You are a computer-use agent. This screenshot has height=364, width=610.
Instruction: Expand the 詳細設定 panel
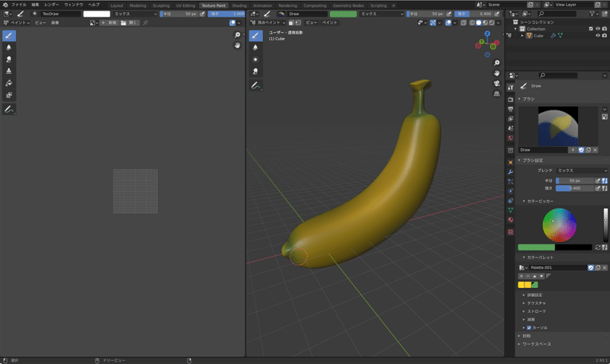coord(535,295)
